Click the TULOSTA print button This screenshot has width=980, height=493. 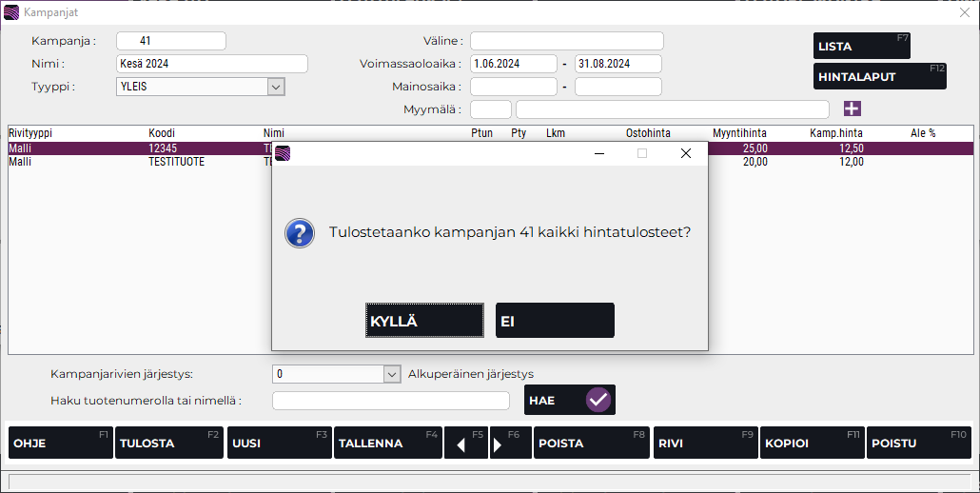(x=169, y=444)
